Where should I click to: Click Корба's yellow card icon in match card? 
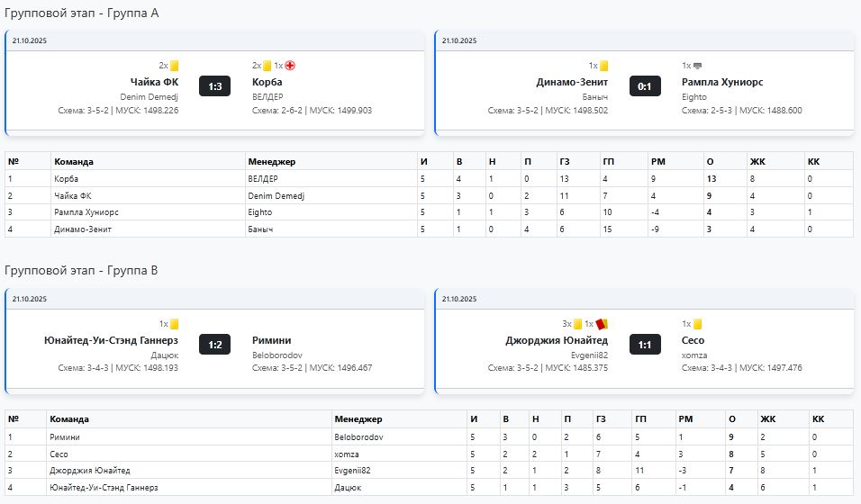[x=267, y=66]
